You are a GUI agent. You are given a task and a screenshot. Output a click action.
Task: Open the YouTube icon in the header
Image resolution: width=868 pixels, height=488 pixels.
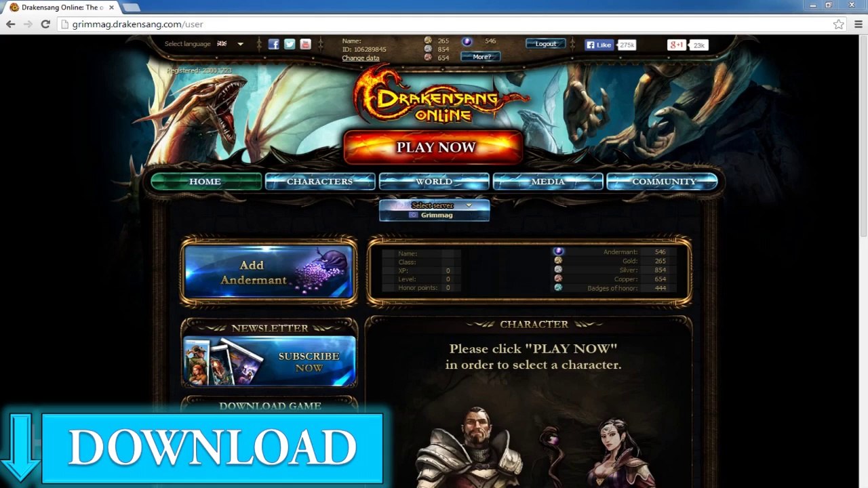pyautogui.click(x=305, y=44)
